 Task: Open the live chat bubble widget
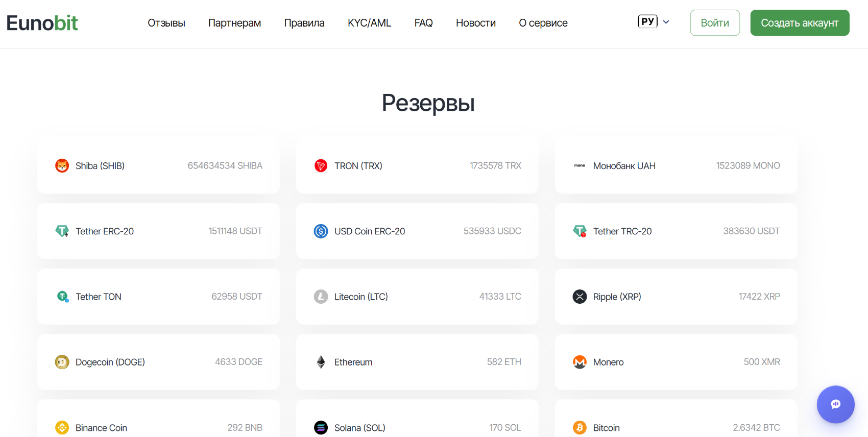point(835,404)
